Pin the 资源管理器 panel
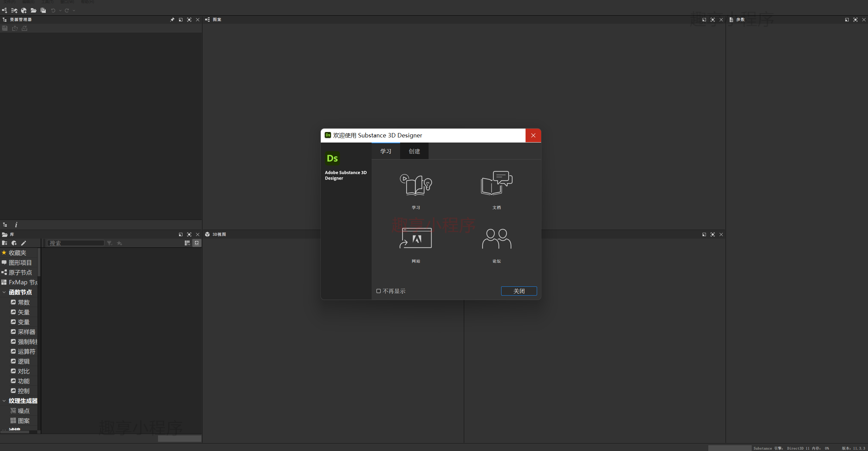The width and height of the screenshot is (868, 451). click(172, 20)
